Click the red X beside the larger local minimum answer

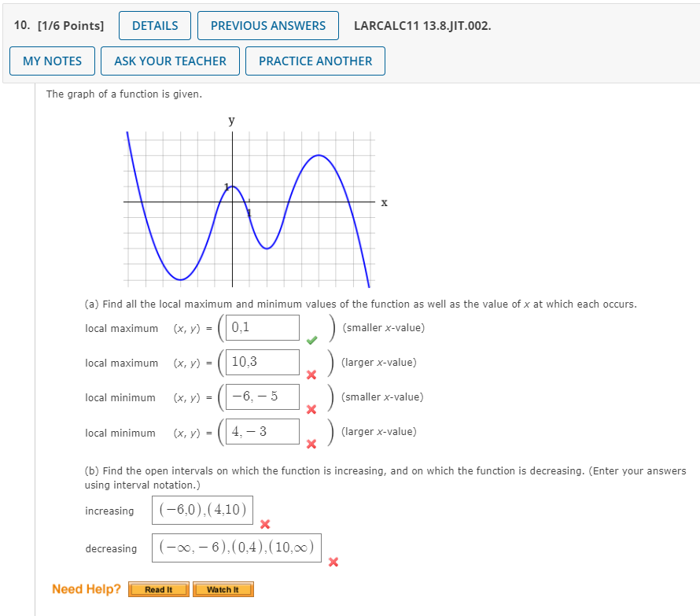click(x=312, y=444)
